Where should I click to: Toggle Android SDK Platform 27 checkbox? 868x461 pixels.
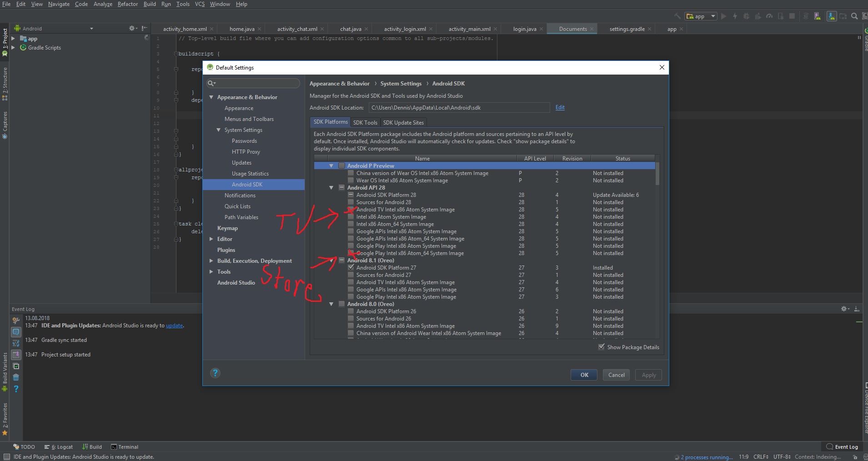coord(351,268)
